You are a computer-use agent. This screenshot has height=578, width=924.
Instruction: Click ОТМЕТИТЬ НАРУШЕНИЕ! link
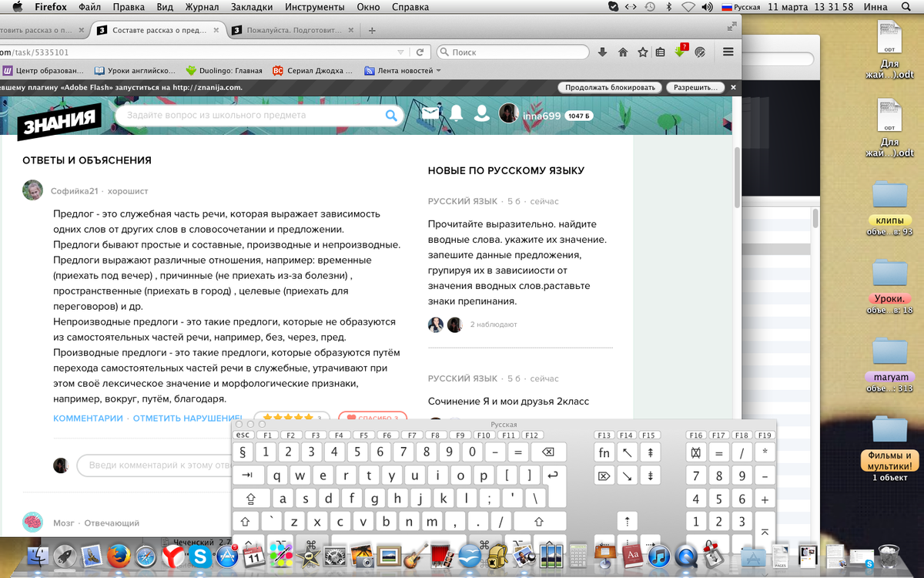coord(188,418)
